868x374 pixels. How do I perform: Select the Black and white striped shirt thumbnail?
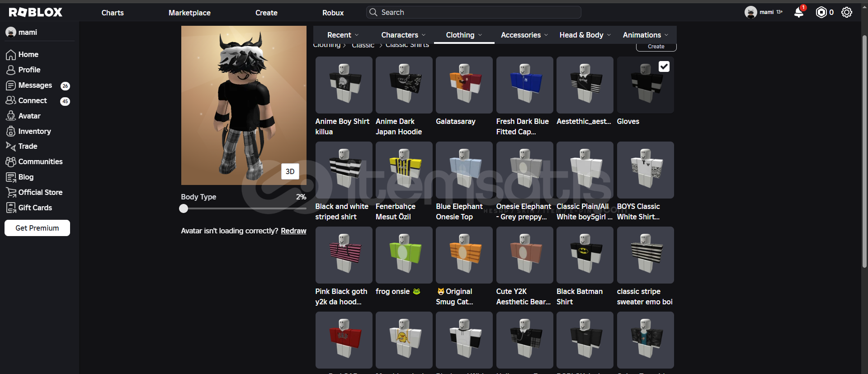344,170
